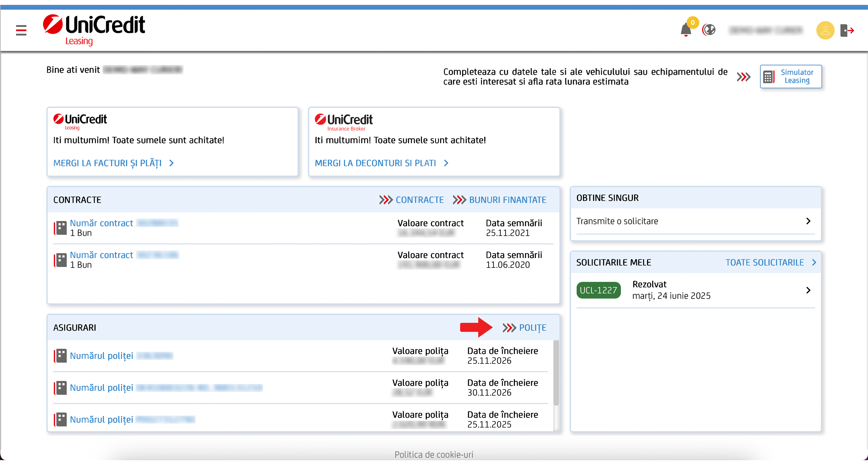Expand chevron of Rezolvat request
Screen dimensions: 868x465
808,290
